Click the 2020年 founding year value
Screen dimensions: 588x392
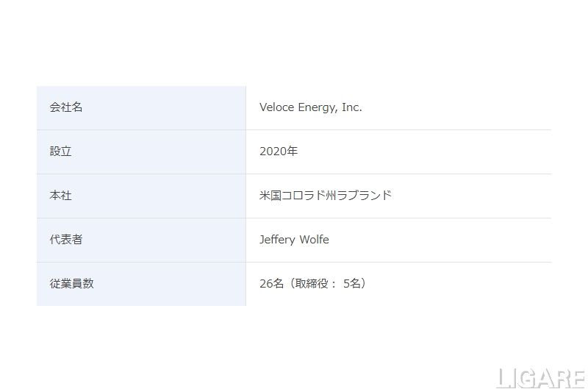click(278, 152)
